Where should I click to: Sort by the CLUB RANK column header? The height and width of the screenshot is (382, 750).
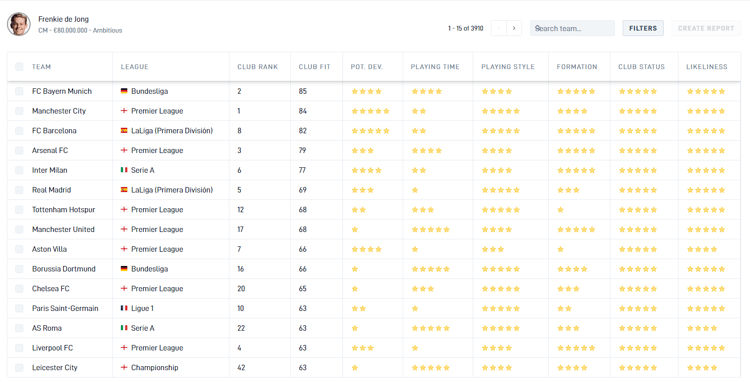tap(257, 66)
